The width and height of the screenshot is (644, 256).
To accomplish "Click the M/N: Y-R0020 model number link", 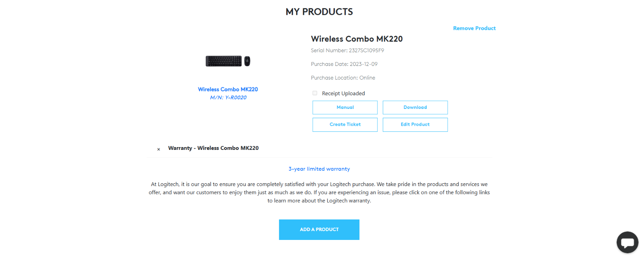I will coord(228,97).
